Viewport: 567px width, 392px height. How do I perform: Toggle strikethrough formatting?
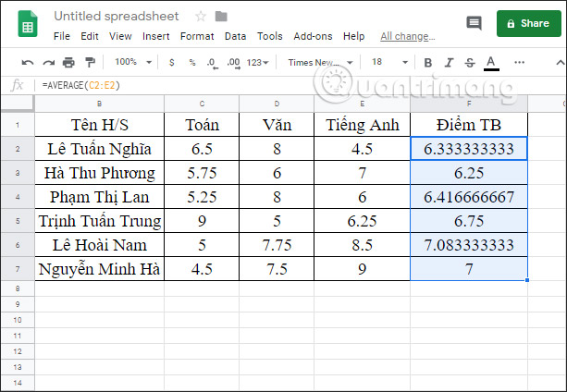(x=470, y=63)
